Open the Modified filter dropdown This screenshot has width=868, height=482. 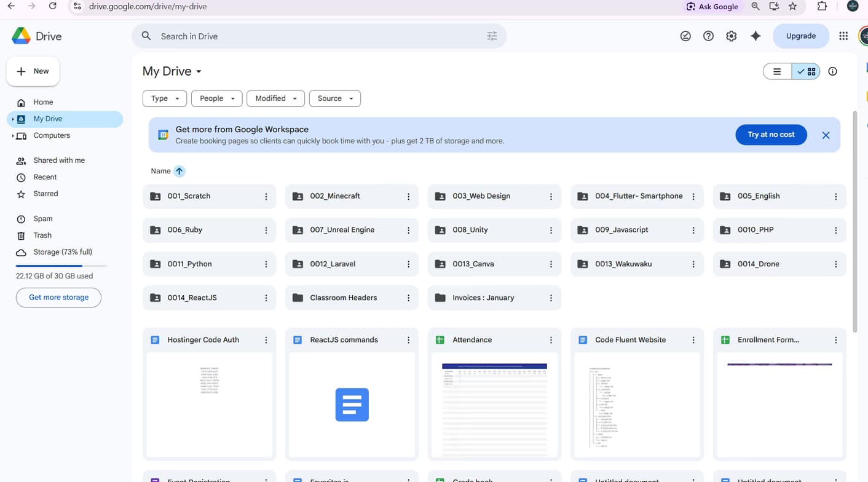[x=275, y=98]
